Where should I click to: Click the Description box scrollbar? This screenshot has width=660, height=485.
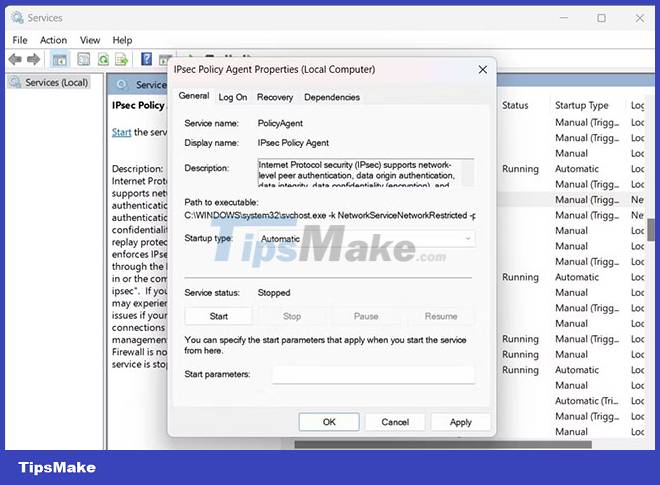click(467, 173)
